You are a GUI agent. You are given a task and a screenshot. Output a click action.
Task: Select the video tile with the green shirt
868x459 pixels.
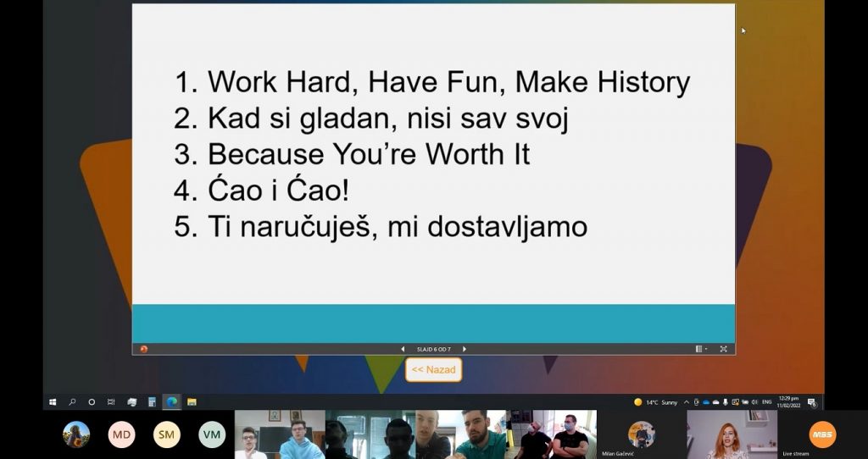pyautogui.click(x=460, y=434)
